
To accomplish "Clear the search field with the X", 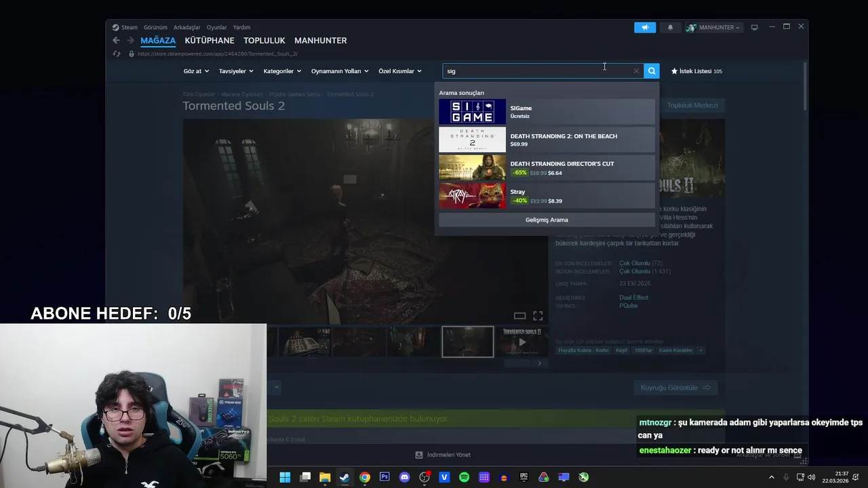I will click(636, 71).
